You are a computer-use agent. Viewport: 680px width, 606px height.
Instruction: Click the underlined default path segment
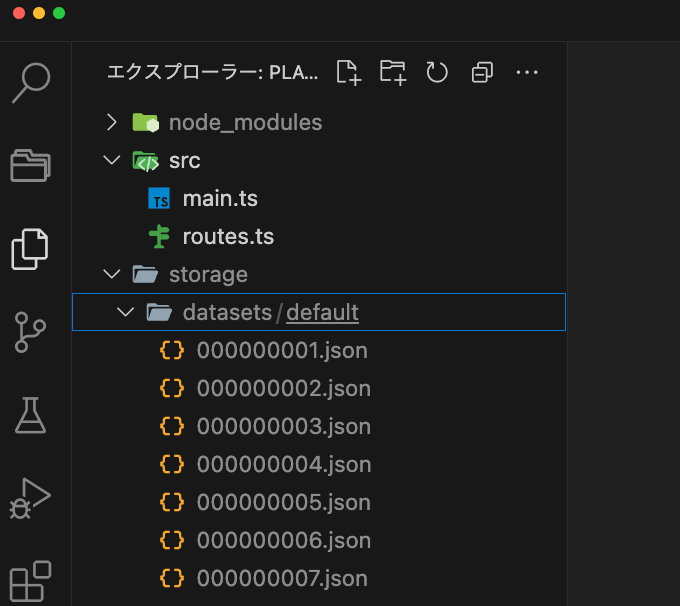322,312
